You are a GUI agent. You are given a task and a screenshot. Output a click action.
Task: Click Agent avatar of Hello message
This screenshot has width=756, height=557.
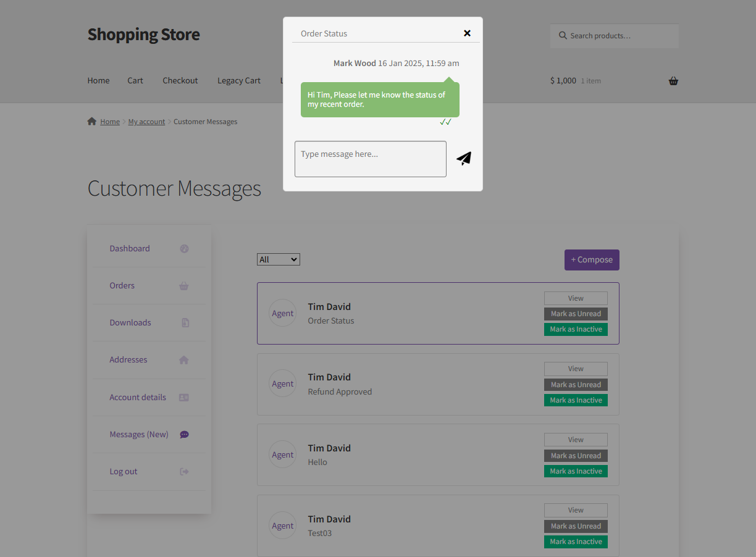click(x=283, y=454)
